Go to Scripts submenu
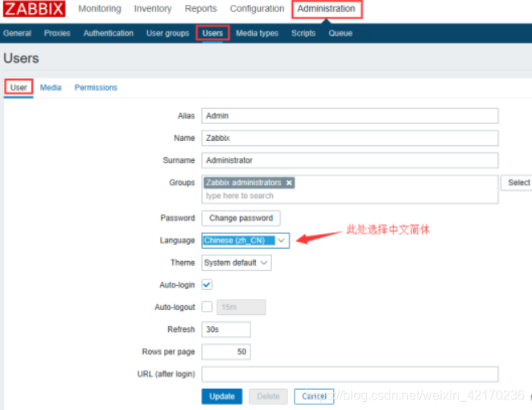 [x=303, y=33]
